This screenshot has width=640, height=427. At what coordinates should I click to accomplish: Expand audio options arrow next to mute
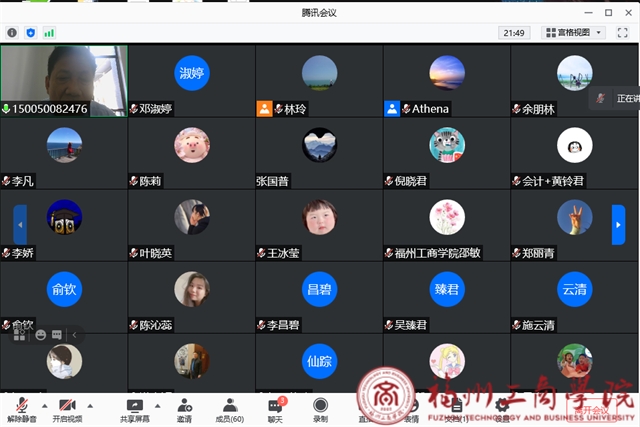point(44,406)
